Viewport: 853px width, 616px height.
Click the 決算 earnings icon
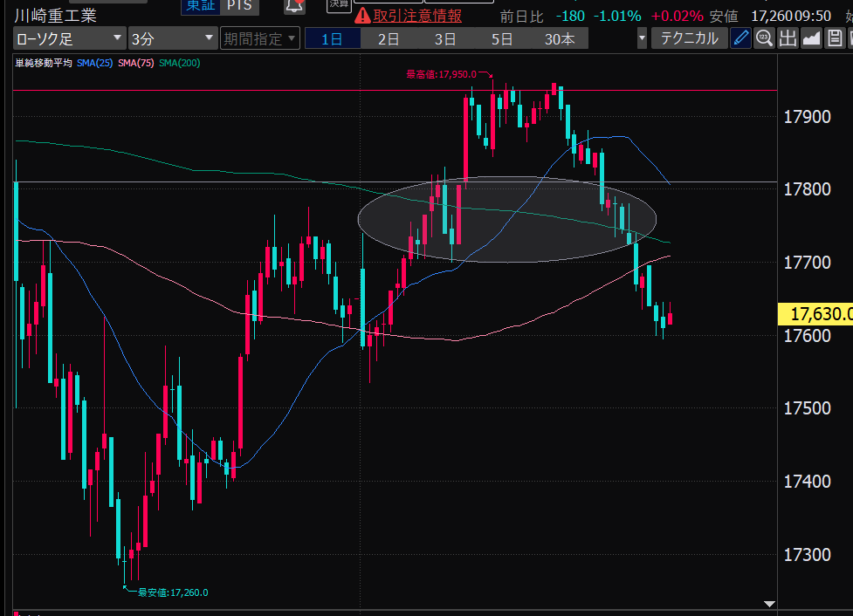click(x=339, y=5)
